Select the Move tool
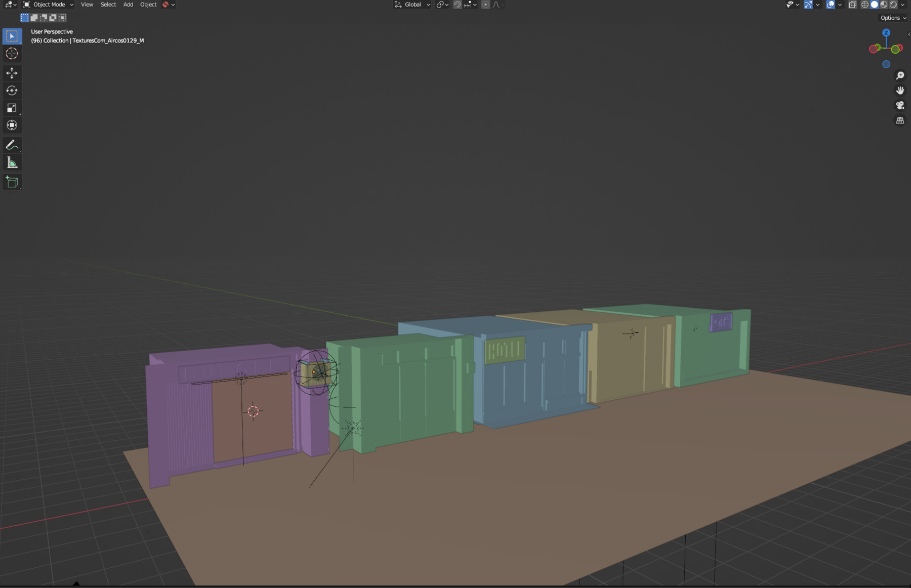This screenshot has height=588, width=911. [x=12, y=73]
